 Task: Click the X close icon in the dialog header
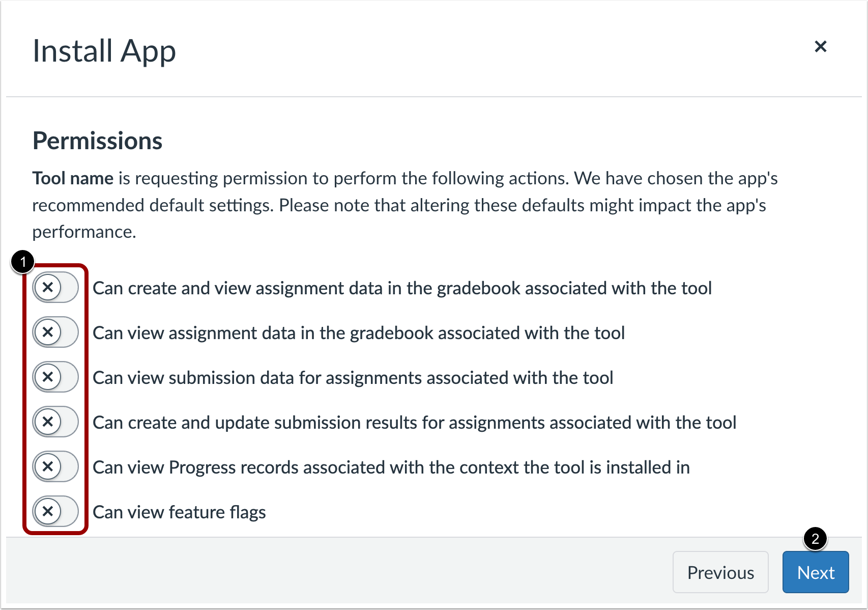822,46
